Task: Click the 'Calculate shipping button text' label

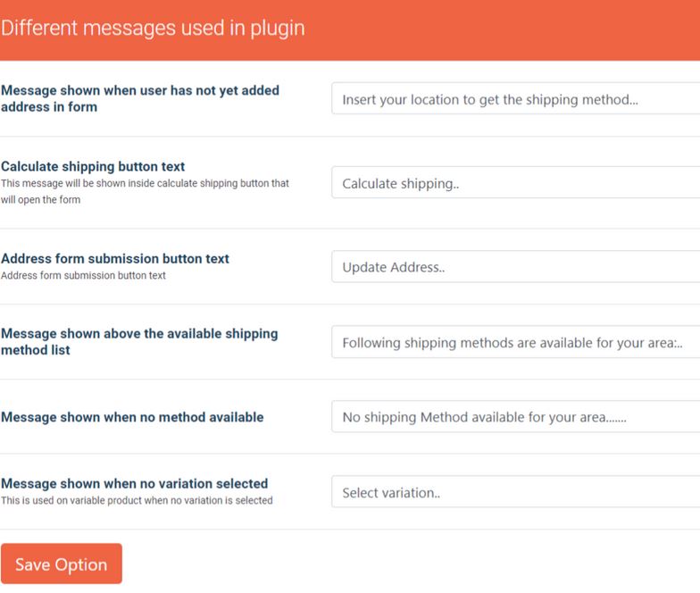Action: click(93, 166)
